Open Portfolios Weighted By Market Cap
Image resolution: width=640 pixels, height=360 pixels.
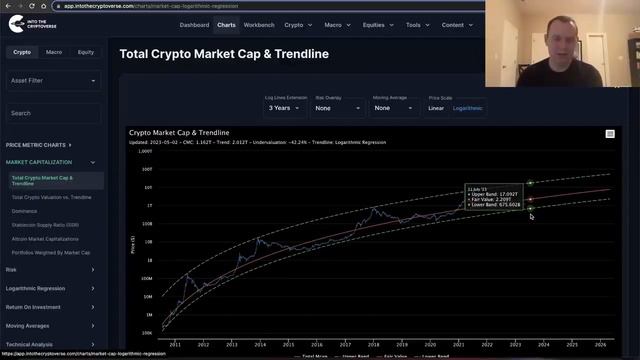point(51,253)
